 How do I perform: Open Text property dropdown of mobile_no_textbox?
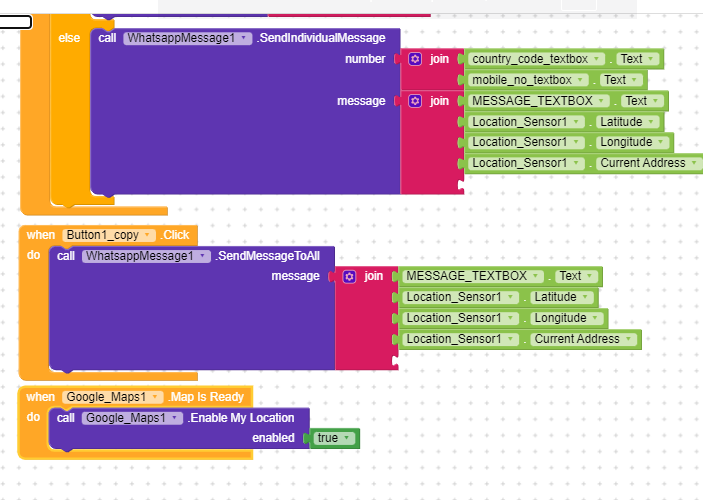point(621,80)
